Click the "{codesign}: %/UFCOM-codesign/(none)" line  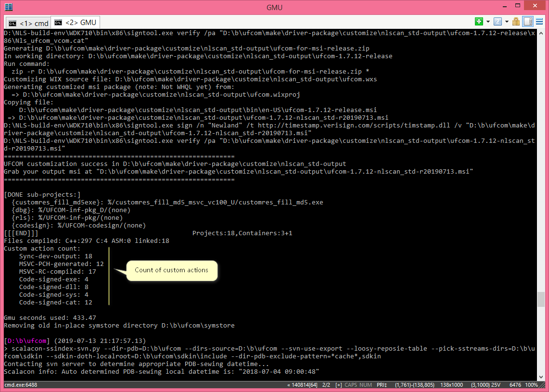79,226
